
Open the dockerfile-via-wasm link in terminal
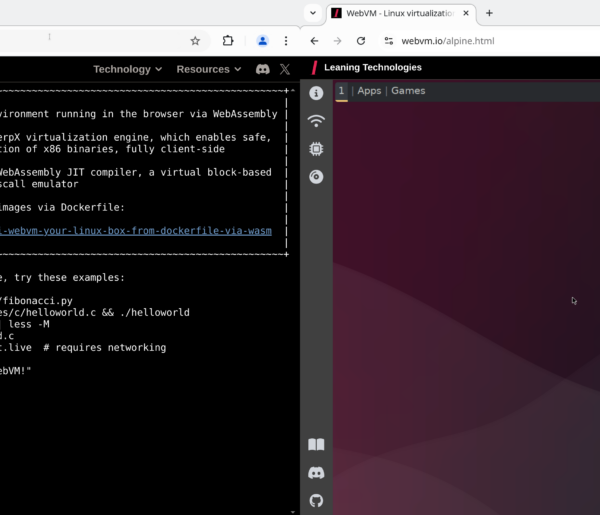point(136,231)
